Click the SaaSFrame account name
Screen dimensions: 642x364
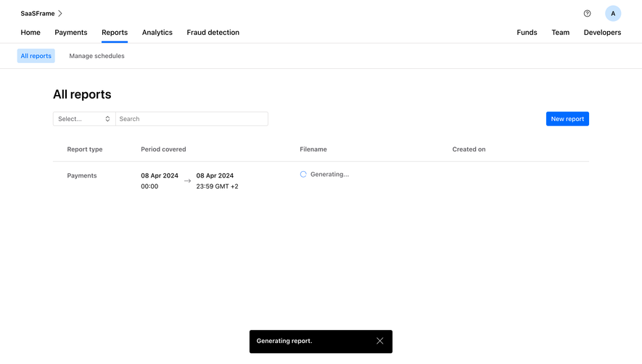click(x=38, y=14)
